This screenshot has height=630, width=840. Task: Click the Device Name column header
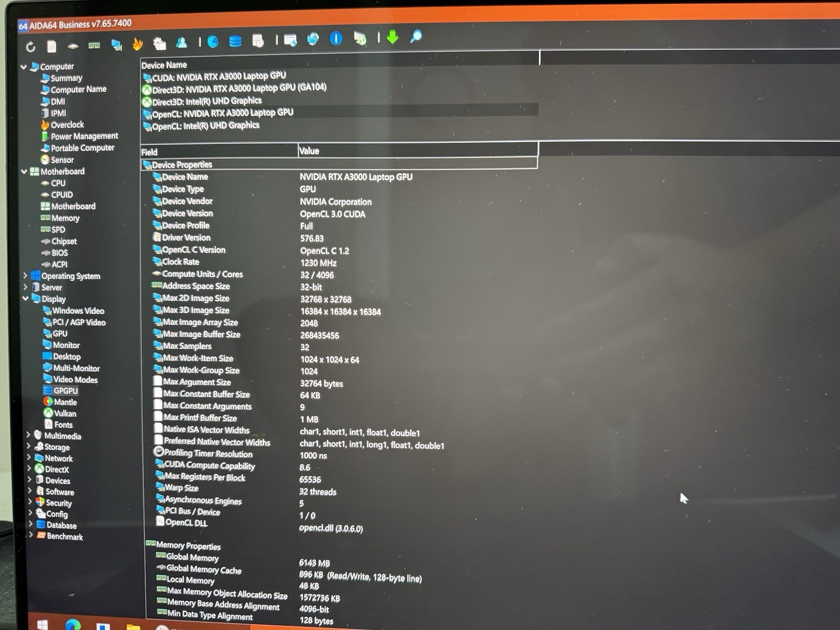(x=340, y=61)
